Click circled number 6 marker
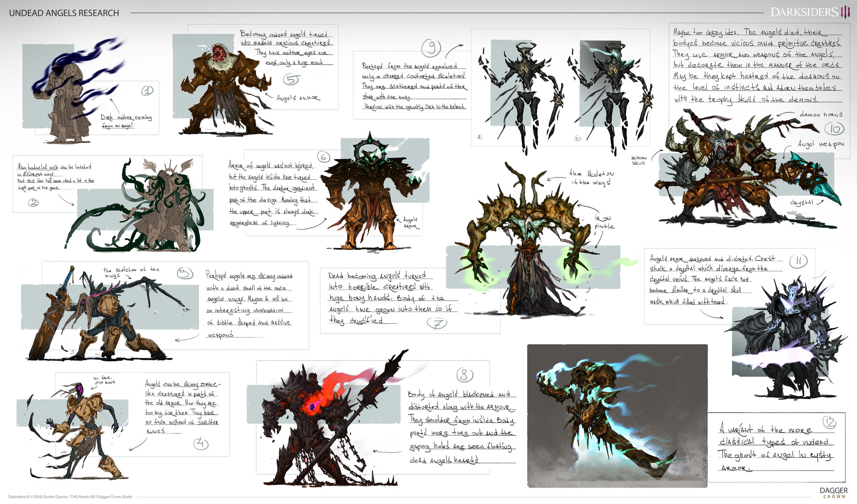 324,157
